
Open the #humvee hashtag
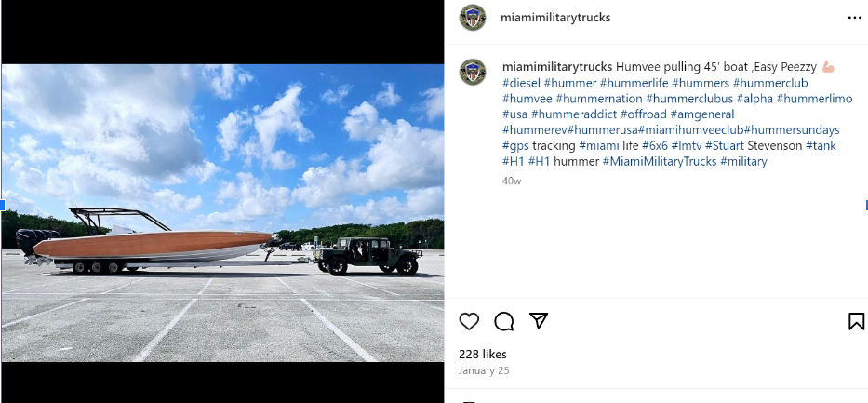pyautogui.click(x=527, y=99)
